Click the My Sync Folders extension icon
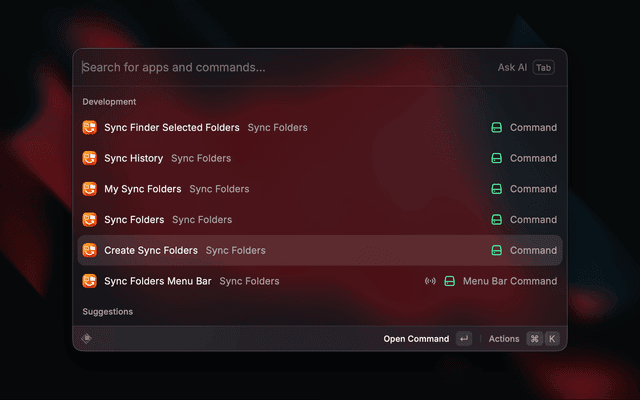Screen dimensions: 640x400 [x=89, y=189]
